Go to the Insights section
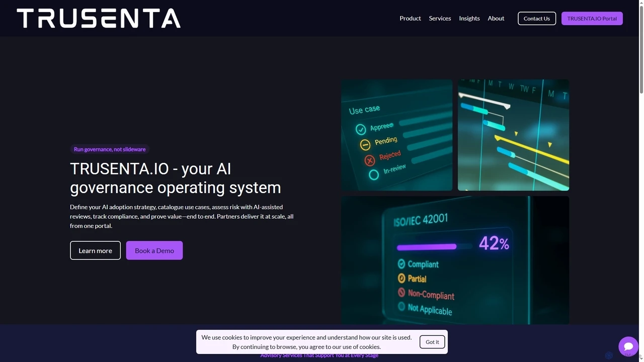644x362 pixels. (x=469, y=19)
